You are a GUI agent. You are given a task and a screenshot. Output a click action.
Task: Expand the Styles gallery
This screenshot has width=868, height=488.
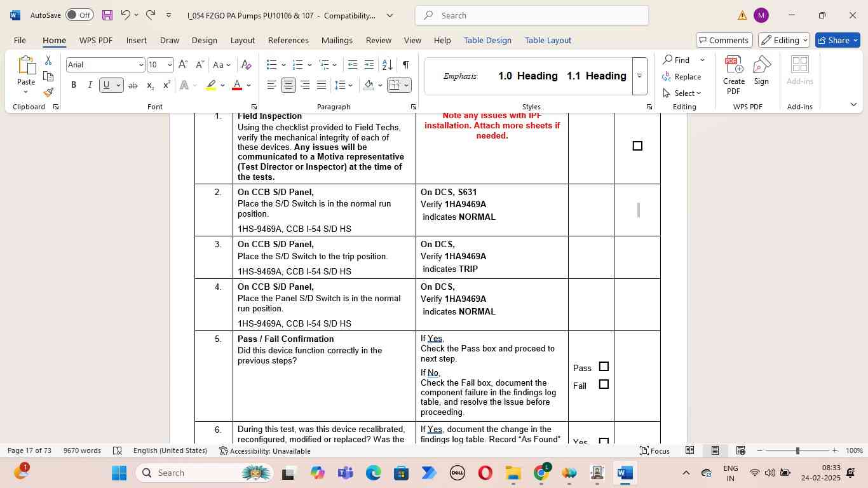click(x=640, y=76)
